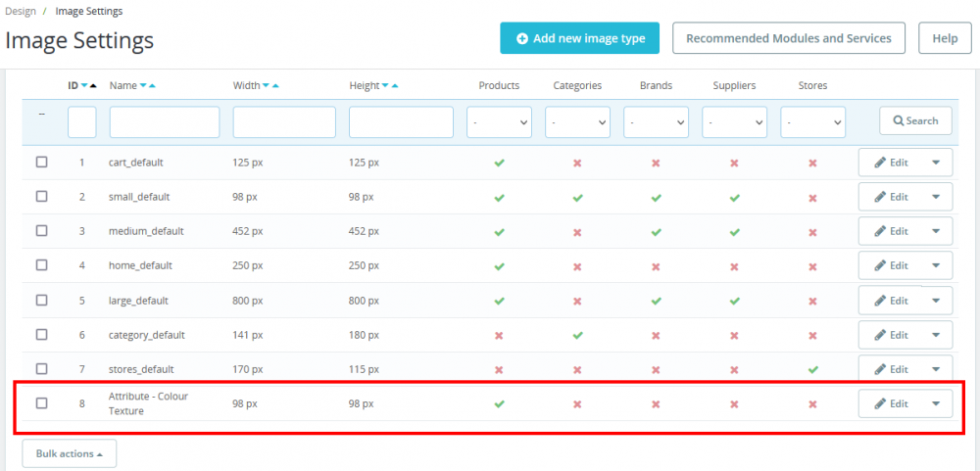
Task: Toggle medium_default Brands check mark
Action: 656,232
